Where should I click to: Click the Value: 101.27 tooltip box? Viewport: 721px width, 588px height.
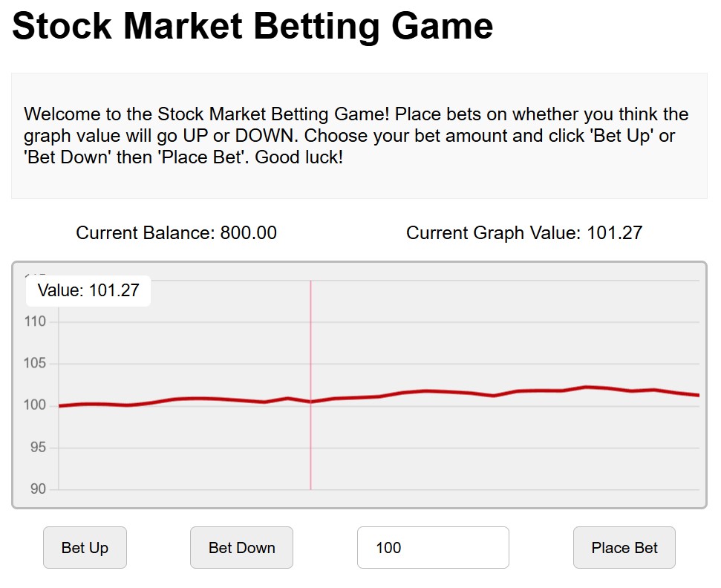coord(88,290)
